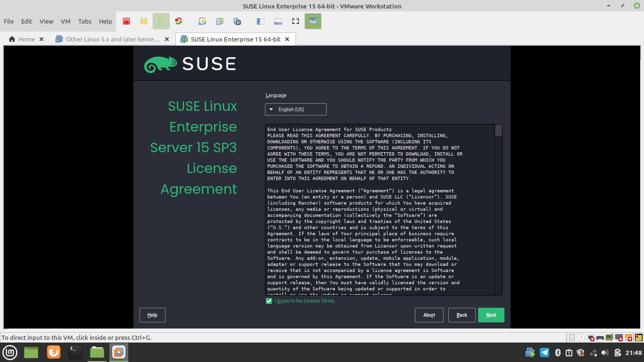Open the File menu

click(x=8, y=21)
